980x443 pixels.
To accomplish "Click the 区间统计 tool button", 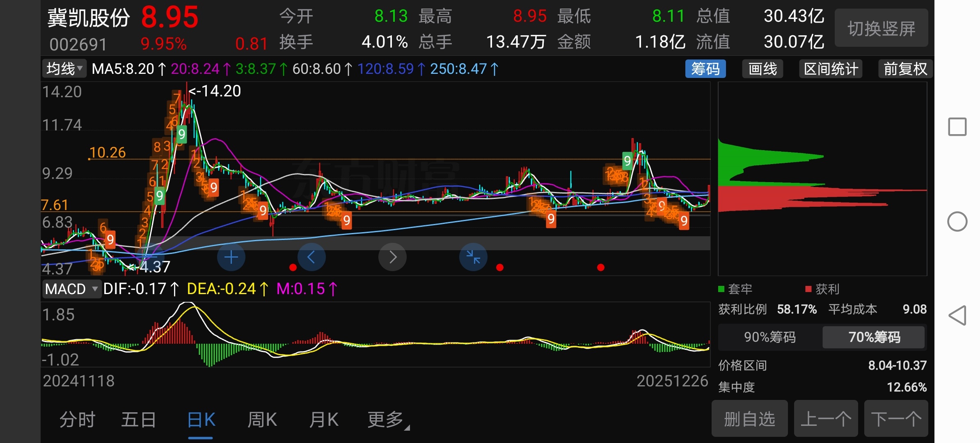I will (x=831, y=69).
